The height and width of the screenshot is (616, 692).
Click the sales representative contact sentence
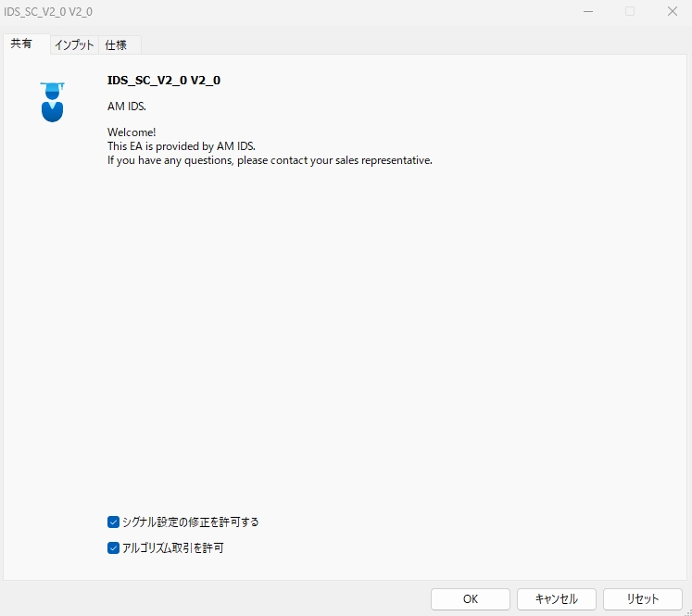point(270,160)
